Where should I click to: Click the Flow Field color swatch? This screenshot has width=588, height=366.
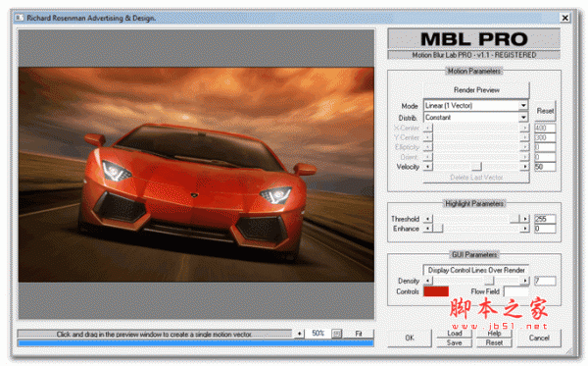(x=516, y=291)
